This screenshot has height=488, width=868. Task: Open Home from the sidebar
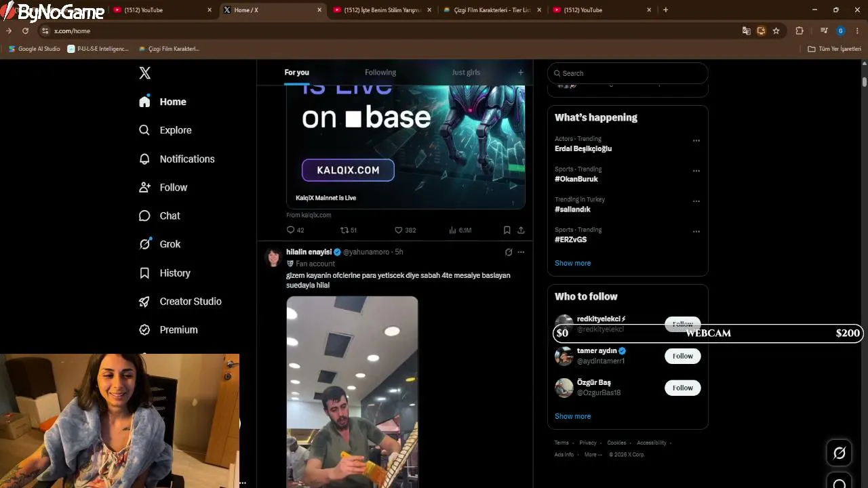[x=163, y=102]
